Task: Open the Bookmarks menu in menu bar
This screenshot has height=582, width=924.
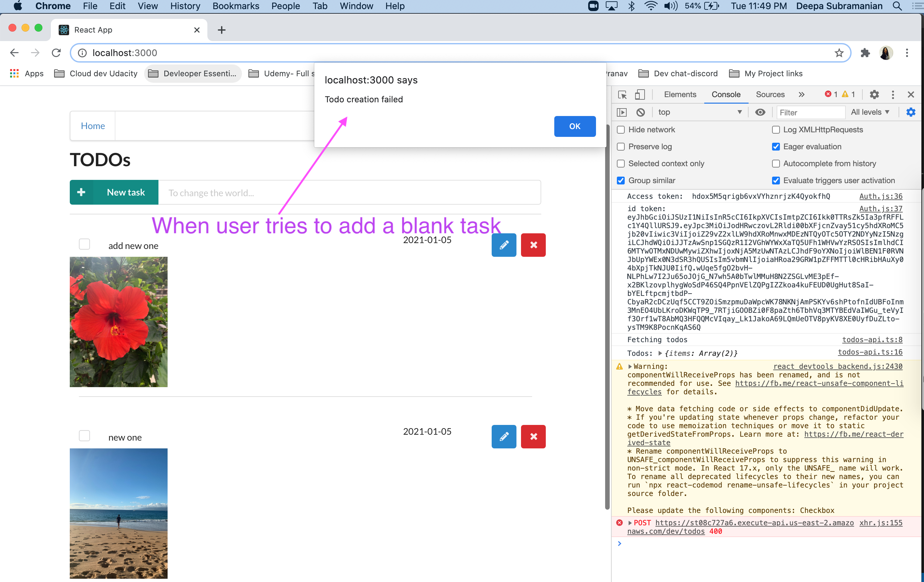Action: point(236,6)
